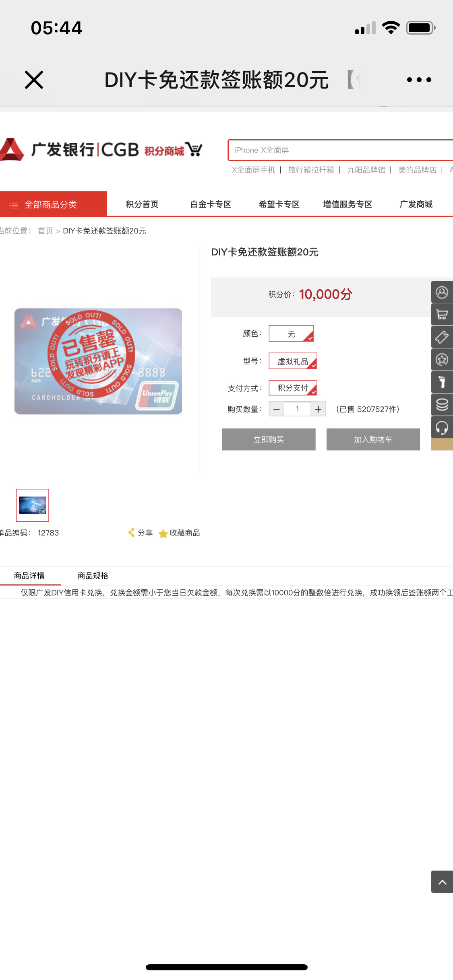The height and width of the screenshot is (980, 453).
Task: Tap the back-to-top arrow button
Action: pos(442,882)
